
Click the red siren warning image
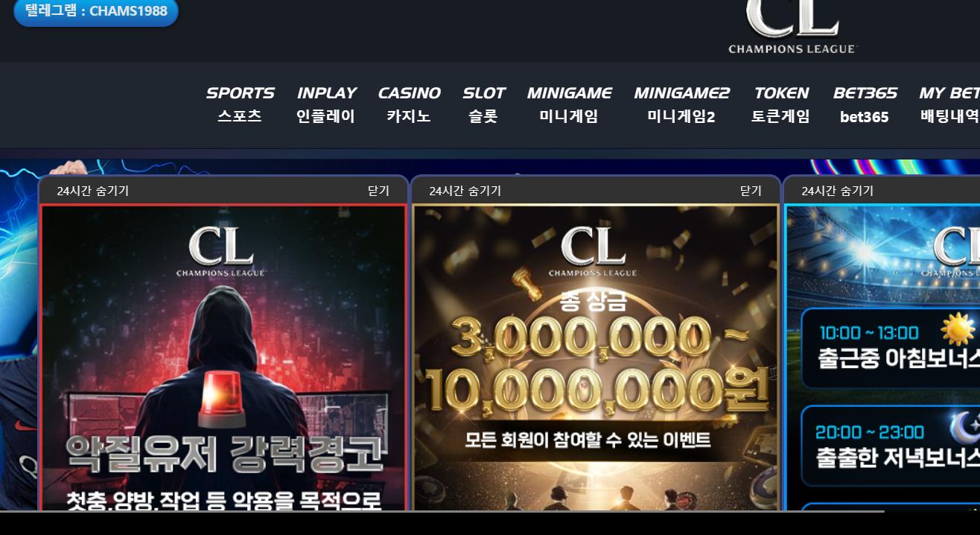tap(223, 358)
